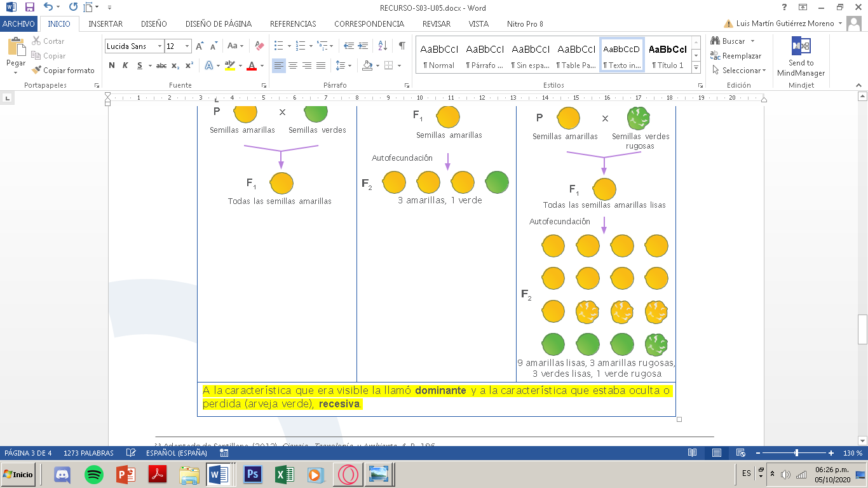Open the change case Aa dropdown

point(236,46)
